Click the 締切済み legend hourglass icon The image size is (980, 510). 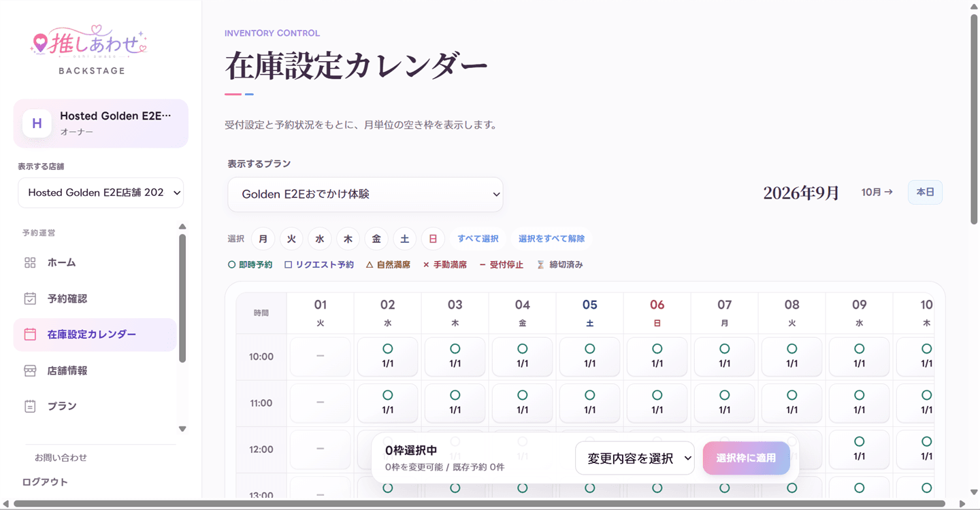pyautogui.click(x=541, y=265)
